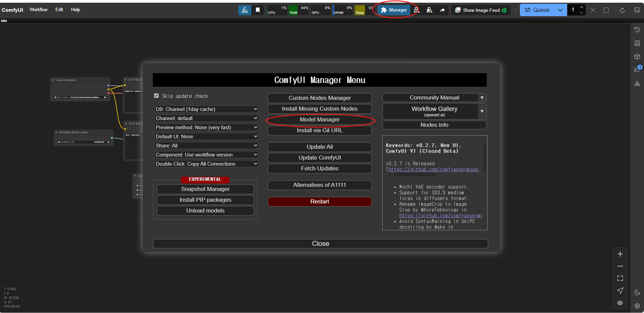Screen dimensions: 644x313
Task: Zoom in the canvas with plus icon
Action: pos(620,254)
